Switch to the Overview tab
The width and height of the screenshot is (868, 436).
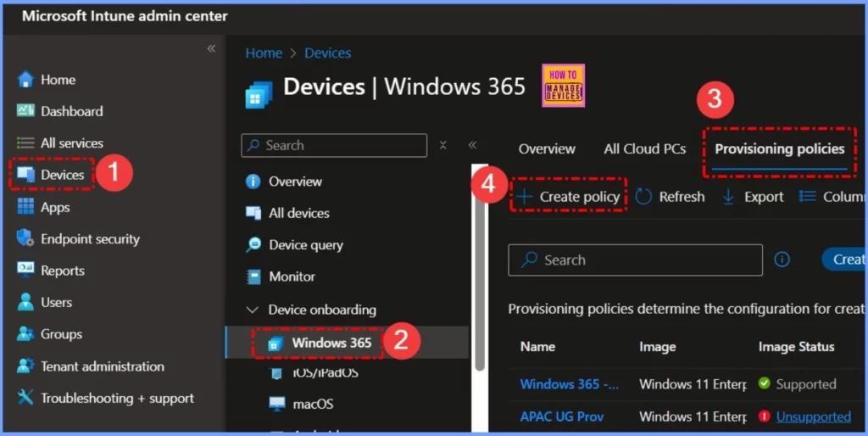[x=547, y=149]
